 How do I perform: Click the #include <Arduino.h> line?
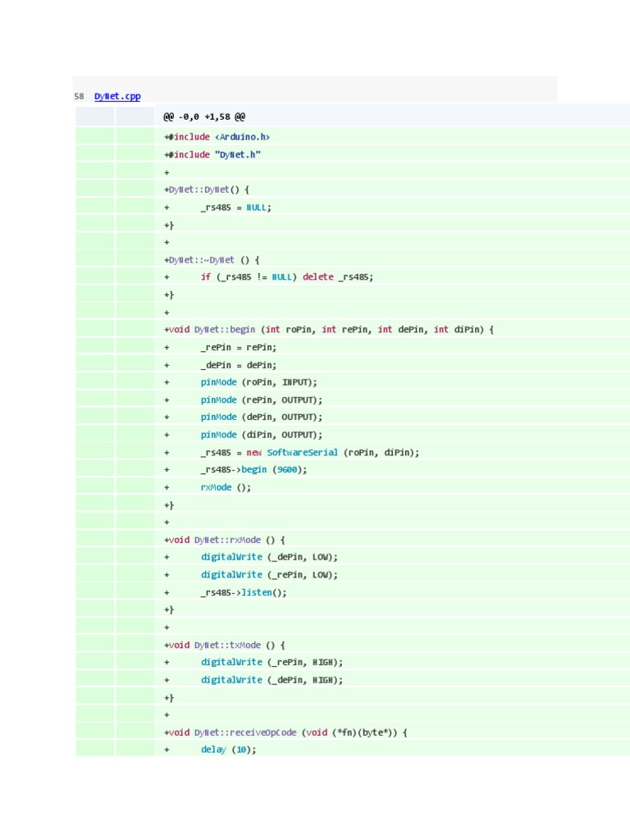click(217, 136)
